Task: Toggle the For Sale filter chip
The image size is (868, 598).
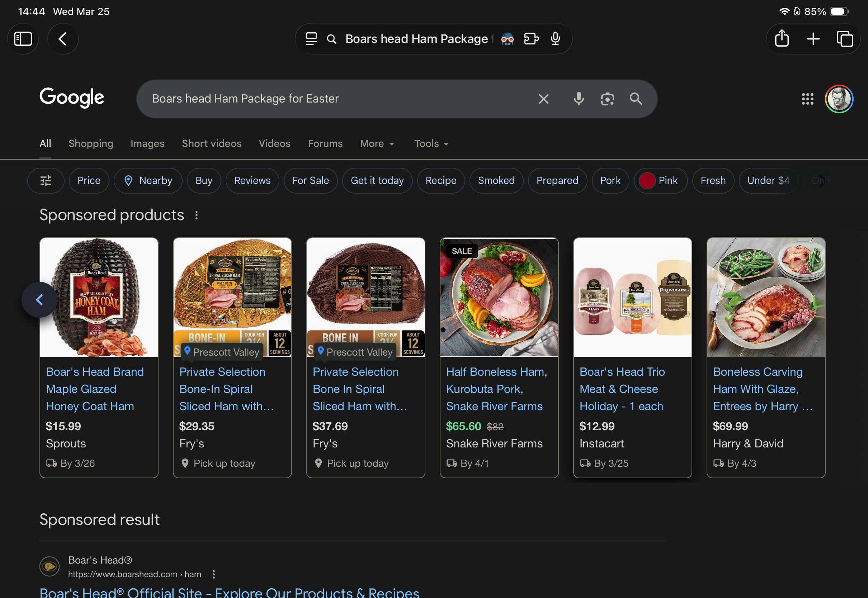Action: [311, 181]
